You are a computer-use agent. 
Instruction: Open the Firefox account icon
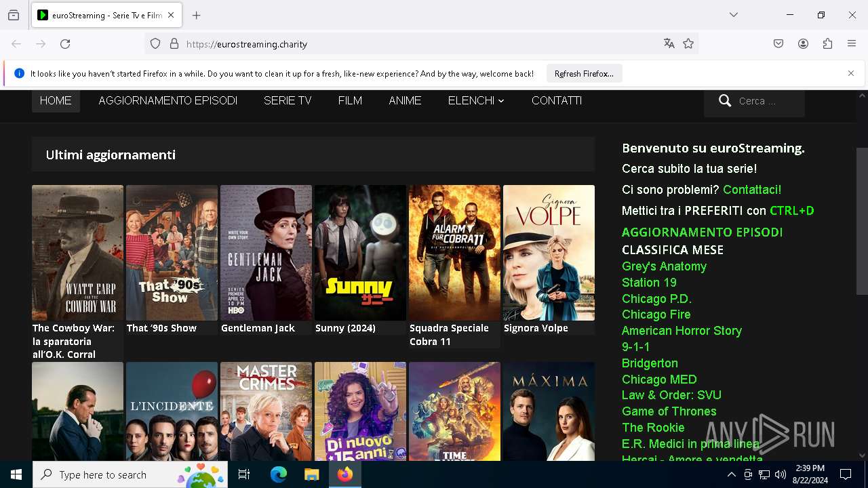pyautogui.click(x=803, y=44)
